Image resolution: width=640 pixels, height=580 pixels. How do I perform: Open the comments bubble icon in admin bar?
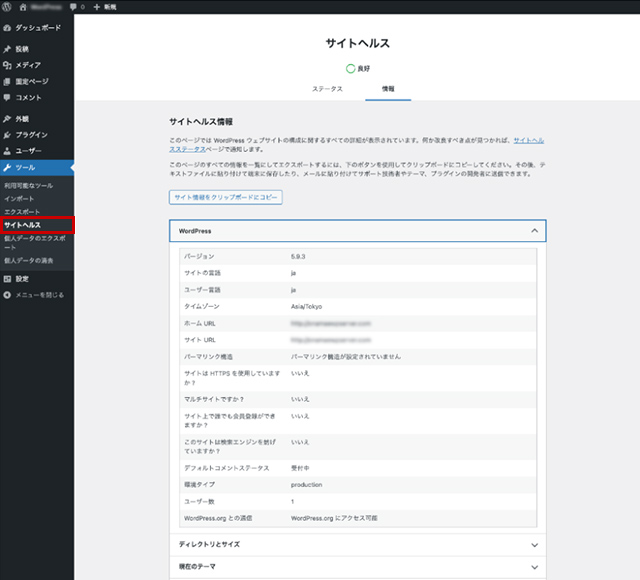tap(73, 7)
